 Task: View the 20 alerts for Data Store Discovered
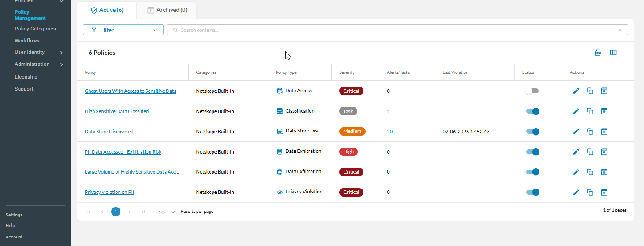pos(390,132)
